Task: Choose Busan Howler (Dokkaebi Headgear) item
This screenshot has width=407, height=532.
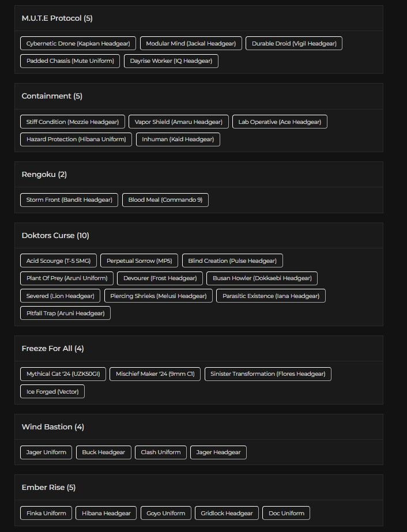Action: coord(262,278)
